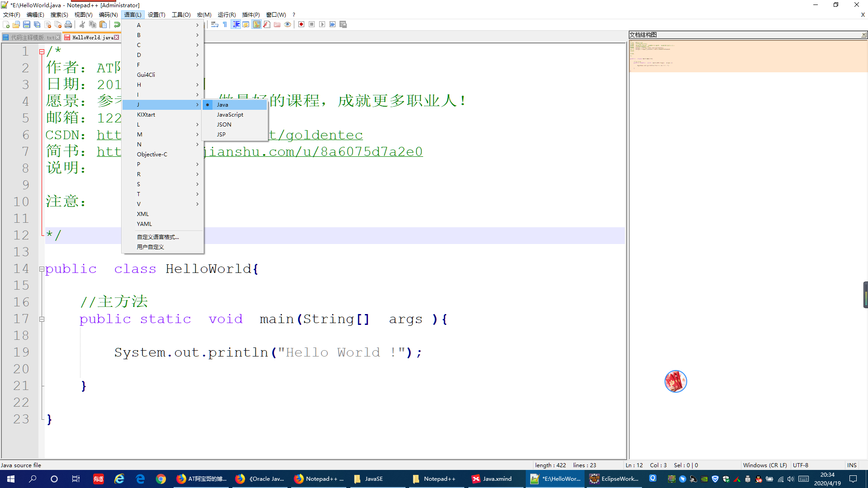This screenshot has width=868, height=488.
Task: Click the Print toolbar icon
Action: pos(68,24)
